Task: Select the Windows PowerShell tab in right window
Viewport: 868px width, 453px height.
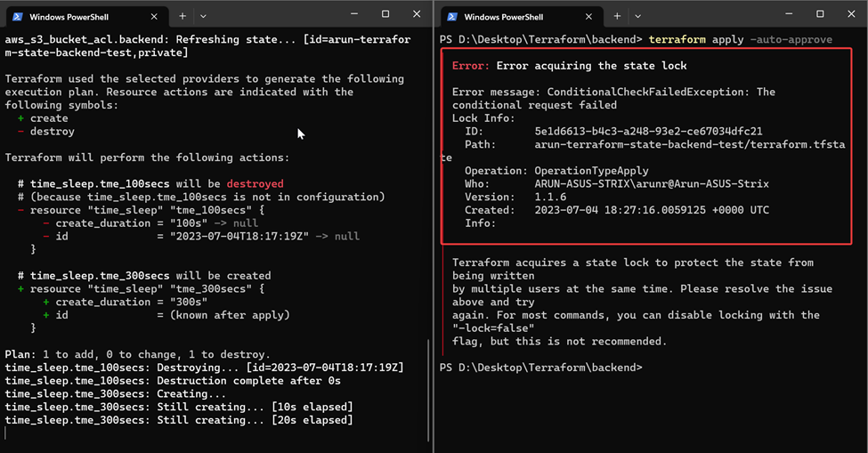Action: pyautogui.click(x=521, y=17)
